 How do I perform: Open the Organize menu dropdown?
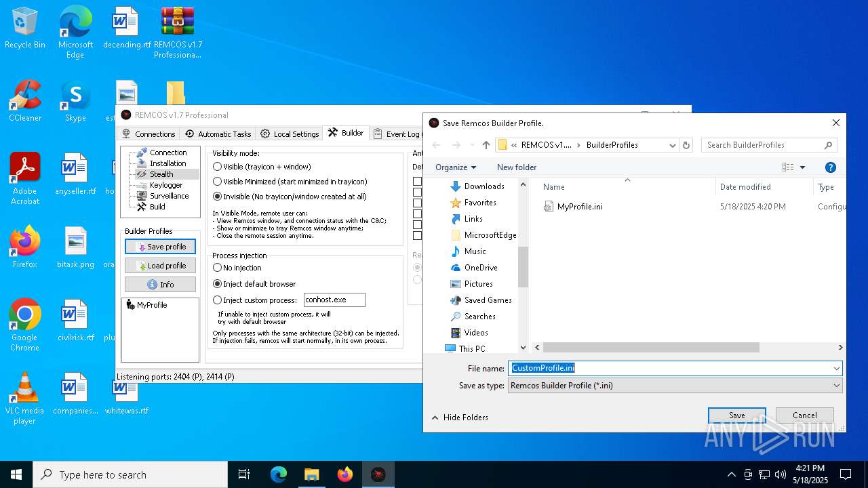click(456, 167)
